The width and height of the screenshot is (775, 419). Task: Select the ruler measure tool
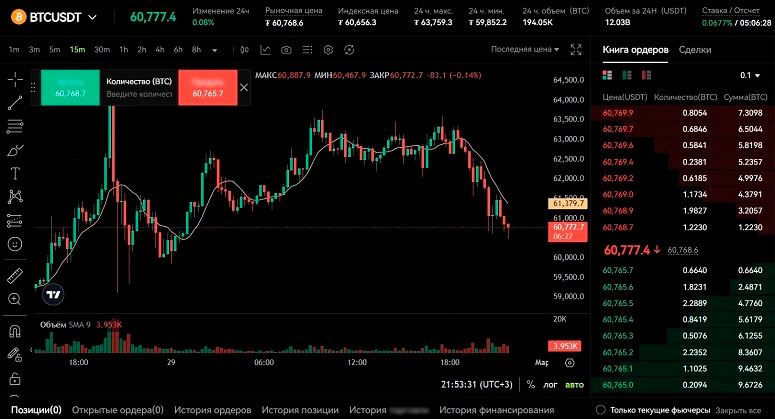click(15, 275)
